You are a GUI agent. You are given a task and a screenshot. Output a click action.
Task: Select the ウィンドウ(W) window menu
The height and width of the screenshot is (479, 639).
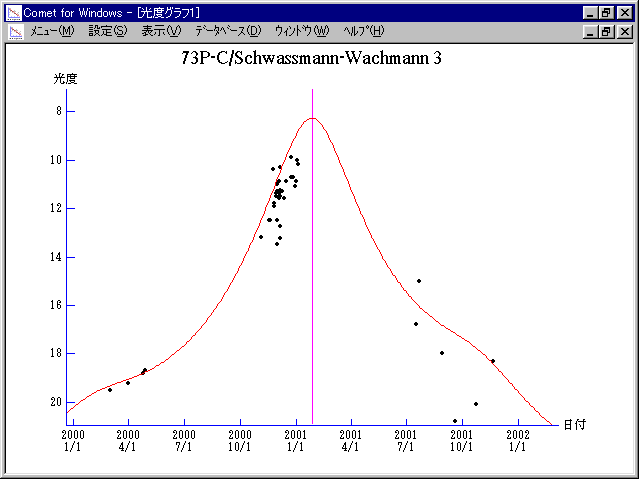tap(301, 31)
